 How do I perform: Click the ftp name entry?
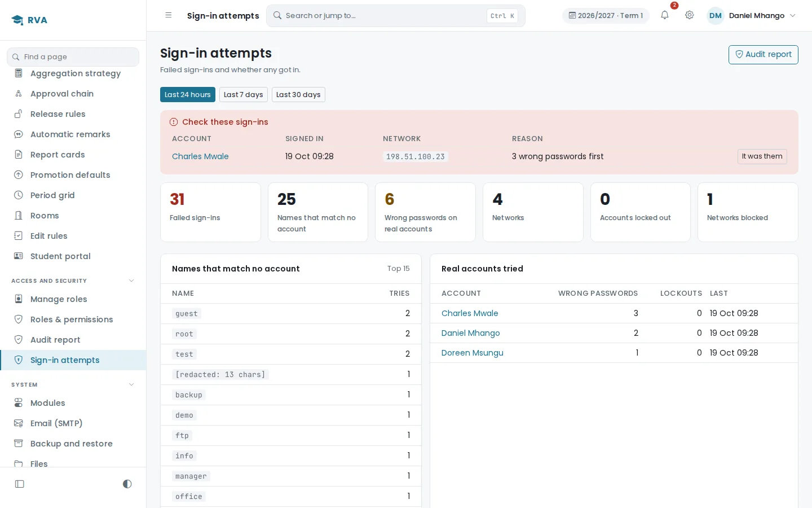click(182, 436)
